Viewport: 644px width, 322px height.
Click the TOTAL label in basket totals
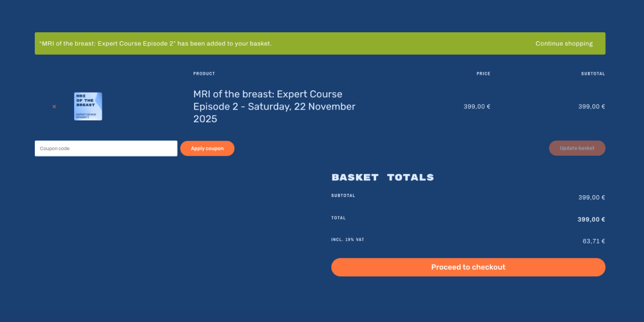click(x=339, y=218)
